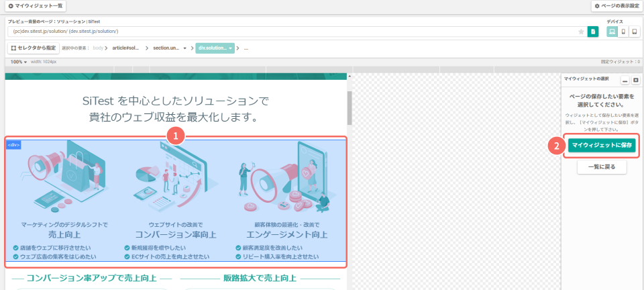Switch to smartphone device view
This screenshot has width=644, height=290.
[623, 32]
